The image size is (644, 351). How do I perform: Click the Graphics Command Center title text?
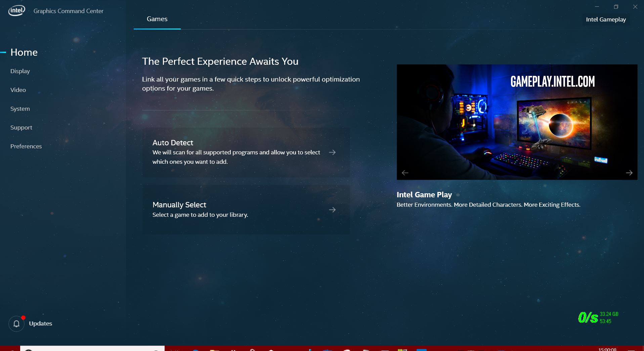[69, 11]
